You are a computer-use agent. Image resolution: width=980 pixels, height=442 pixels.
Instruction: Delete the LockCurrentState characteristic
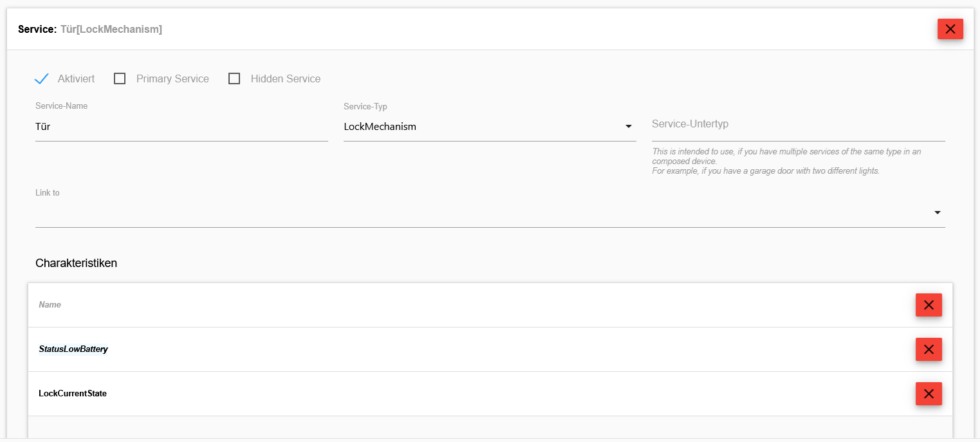929,394
